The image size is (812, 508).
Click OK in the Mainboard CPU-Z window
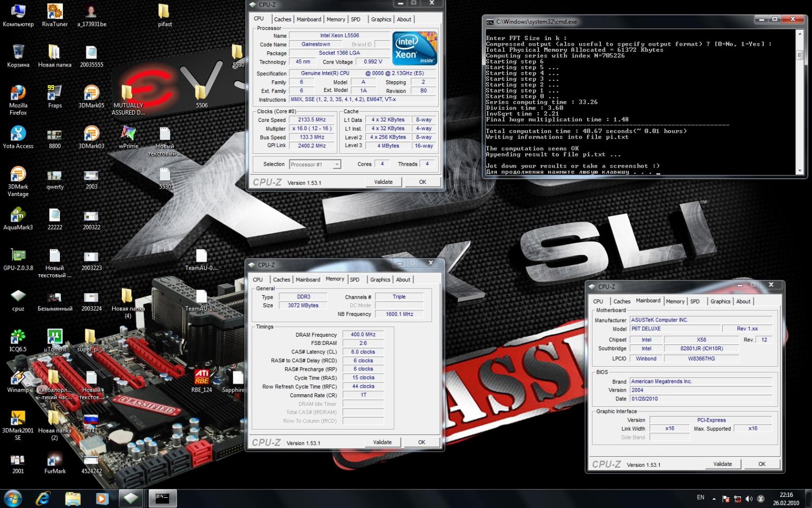tap(762, 464)
